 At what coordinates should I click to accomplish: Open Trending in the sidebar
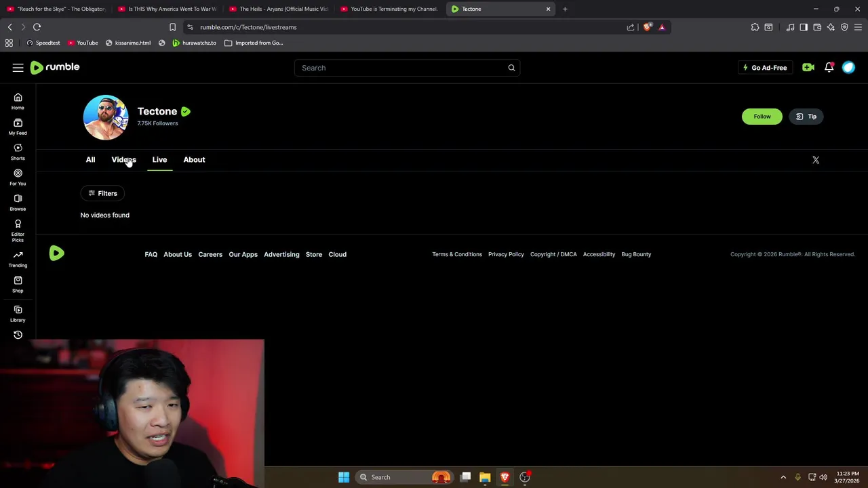tap(18, 259)
